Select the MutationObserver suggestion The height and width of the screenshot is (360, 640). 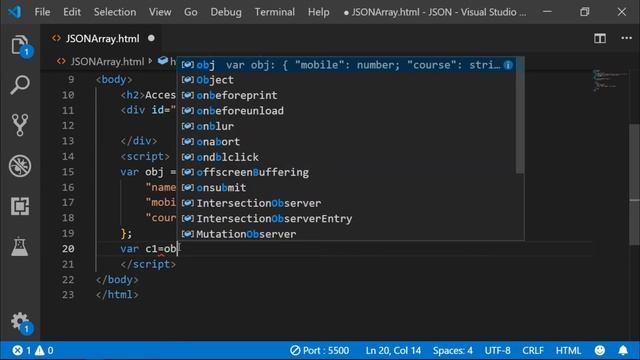(x=346, y=234)
